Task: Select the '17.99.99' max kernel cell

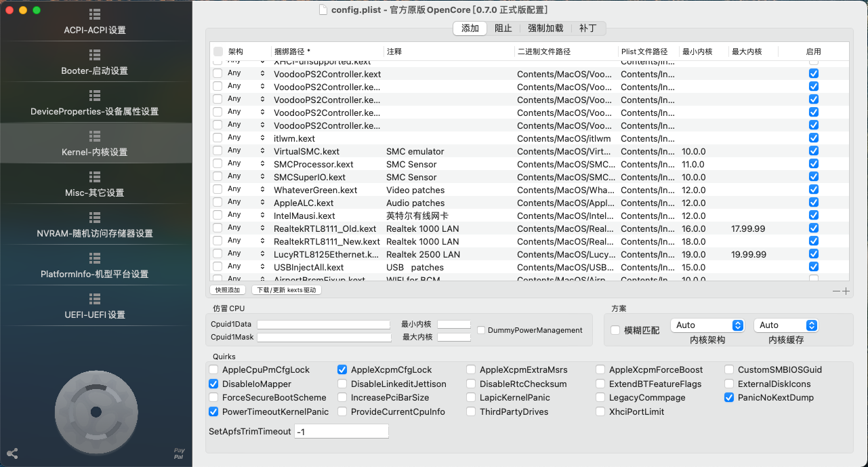Action: click(748, 228)
